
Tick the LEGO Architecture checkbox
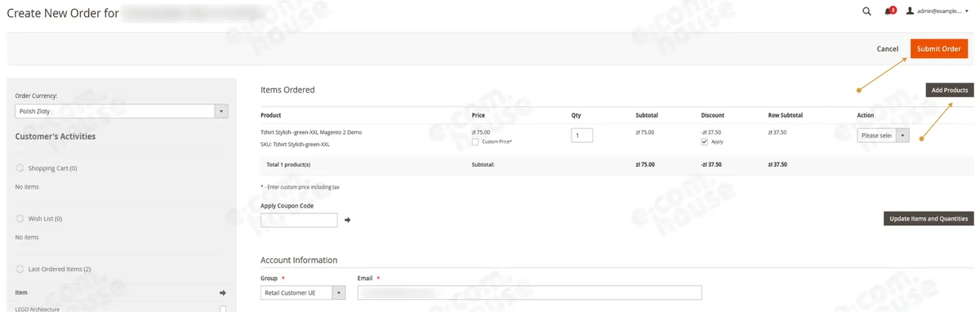[x=223, y=309]
